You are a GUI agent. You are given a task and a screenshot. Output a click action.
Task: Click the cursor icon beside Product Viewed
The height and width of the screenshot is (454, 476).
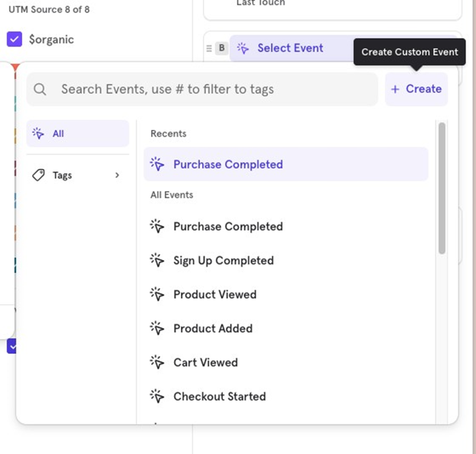[157, 294]
